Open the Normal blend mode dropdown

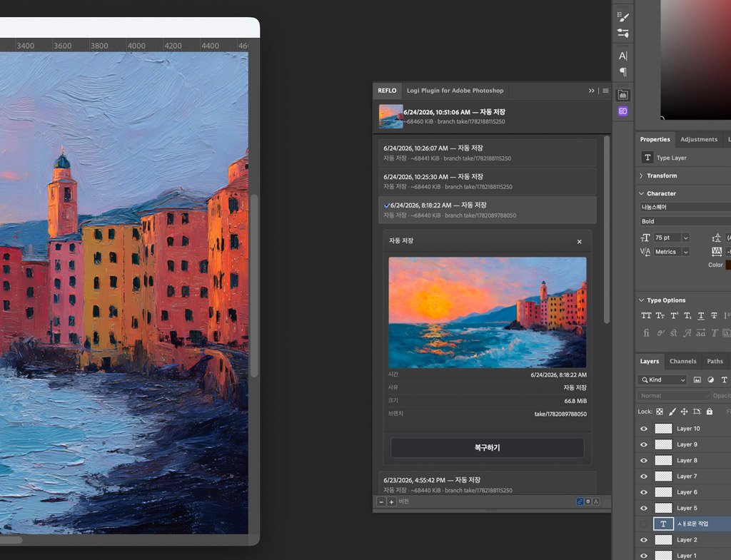(674, 395)
